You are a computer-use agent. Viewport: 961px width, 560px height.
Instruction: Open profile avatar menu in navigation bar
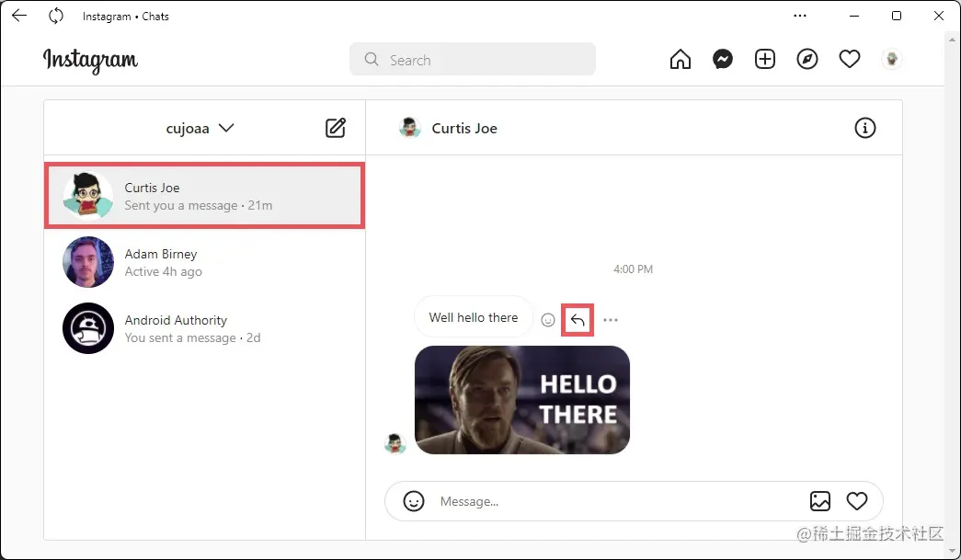[x=892, y=60]
